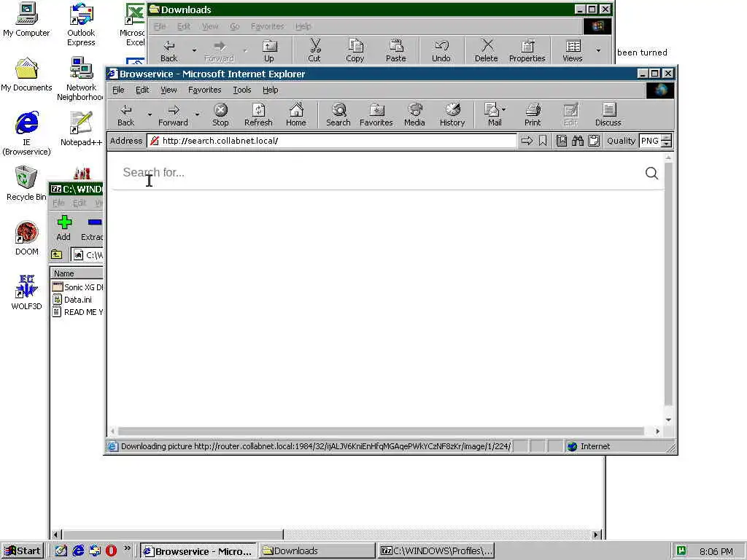Click the Add button in the 7-Zip window
This screenshot has height=560, width=747.
pos(63,228)
